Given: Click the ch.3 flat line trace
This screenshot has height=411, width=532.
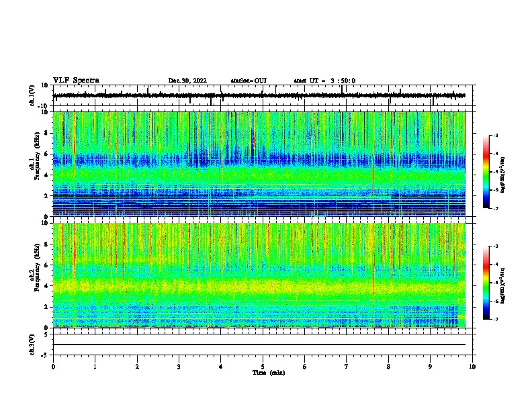Looking at the screenshot, I should [x=259, y=345].
